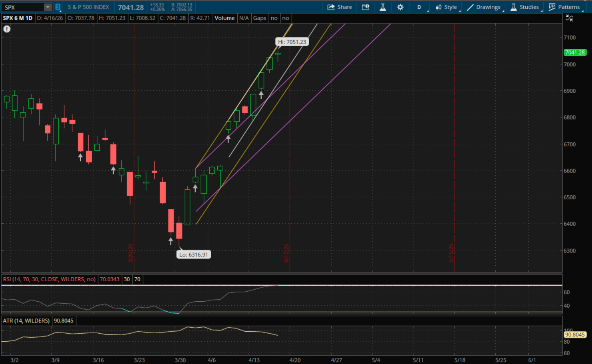Click the RSI study label
Screen dimensions: 592x364
click(49, 279)
